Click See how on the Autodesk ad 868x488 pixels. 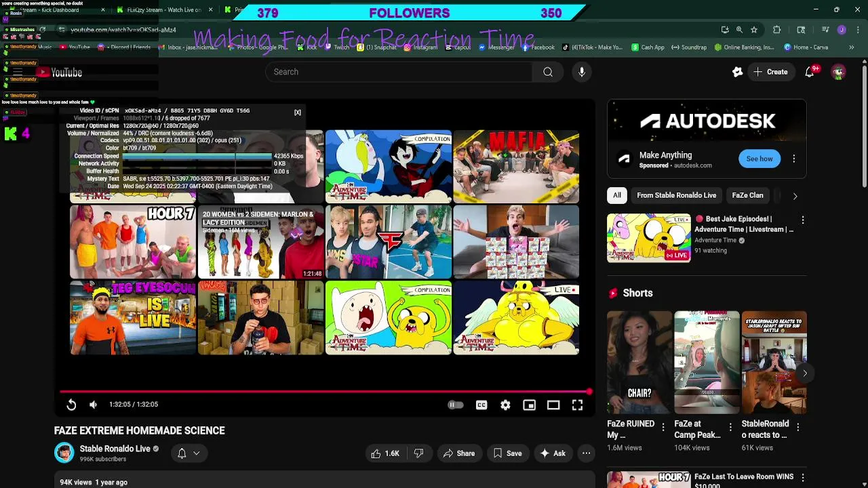pos(759,159)
